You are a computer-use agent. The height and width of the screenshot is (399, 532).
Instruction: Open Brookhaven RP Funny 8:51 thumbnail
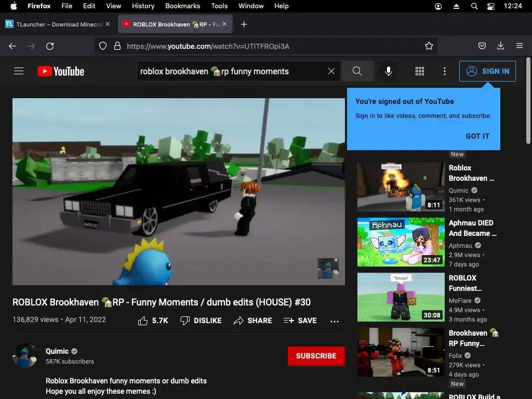pyautogui.click(x=401, y=352)
